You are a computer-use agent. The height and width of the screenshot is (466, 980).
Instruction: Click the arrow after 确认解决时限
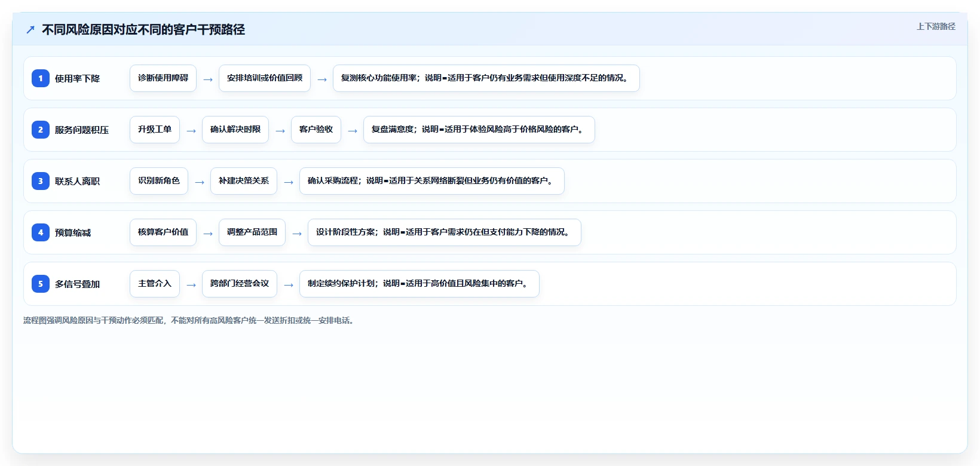click(280, 131)
